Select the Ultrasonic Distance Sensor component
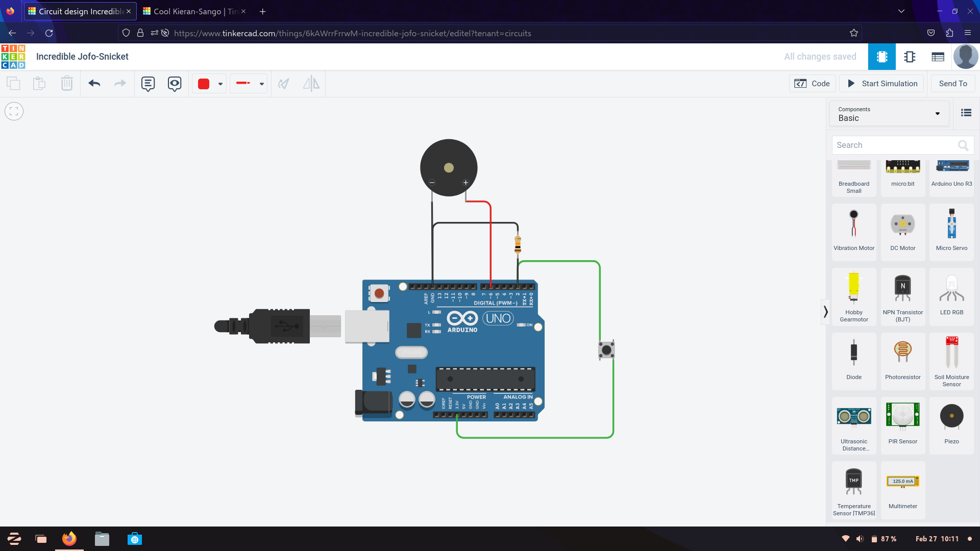The height and width of the screenshot is (551, 980). coord(854,426)
